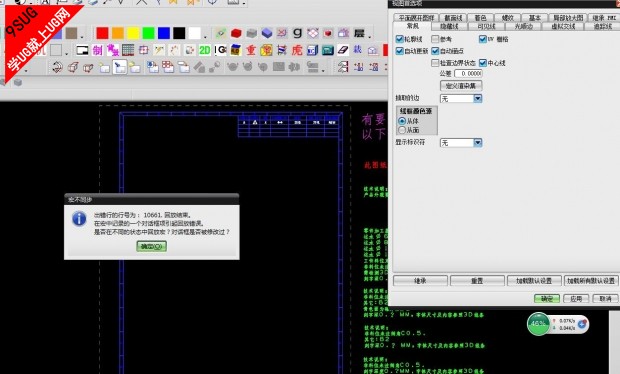The width and height of the screenshot is (620, 374).
Task: Toggle the 自动更新 checkbox
Action: tap(399, 51)
